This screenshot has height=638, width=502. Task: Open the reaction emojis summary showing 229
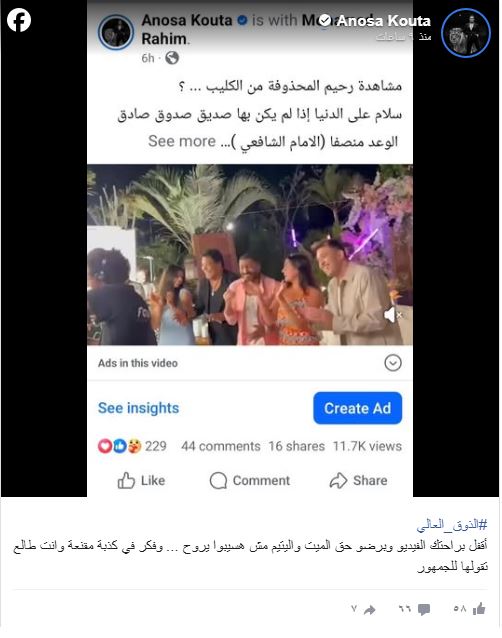[132, 446]
